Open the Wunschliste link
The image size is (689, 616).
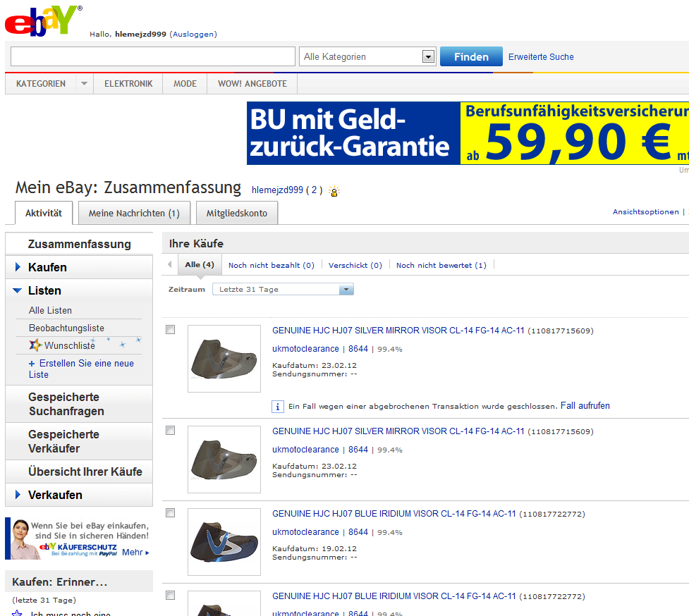click(69, 345)
